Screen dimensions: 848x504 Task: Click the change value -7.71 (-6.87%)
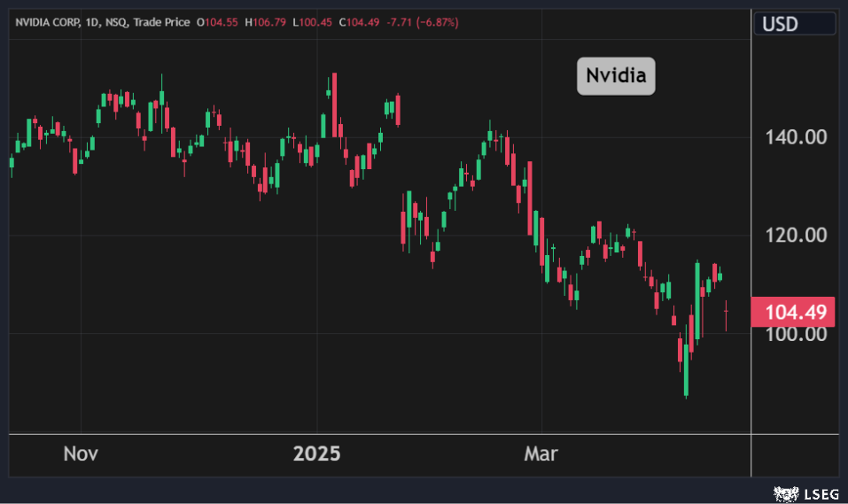(x=423, y=22)
